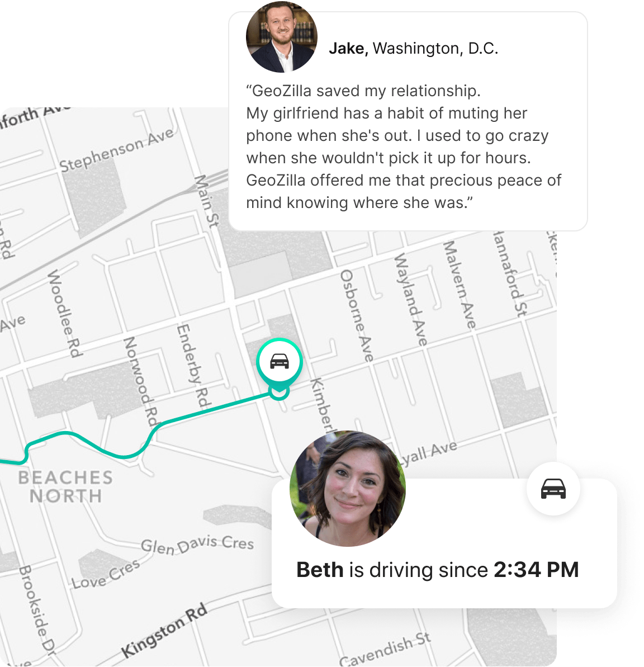Image resolution: width=644 pixels, height=667 pixels.
Task: Click the Malvern Ave street label
Action: click(460, 285)
